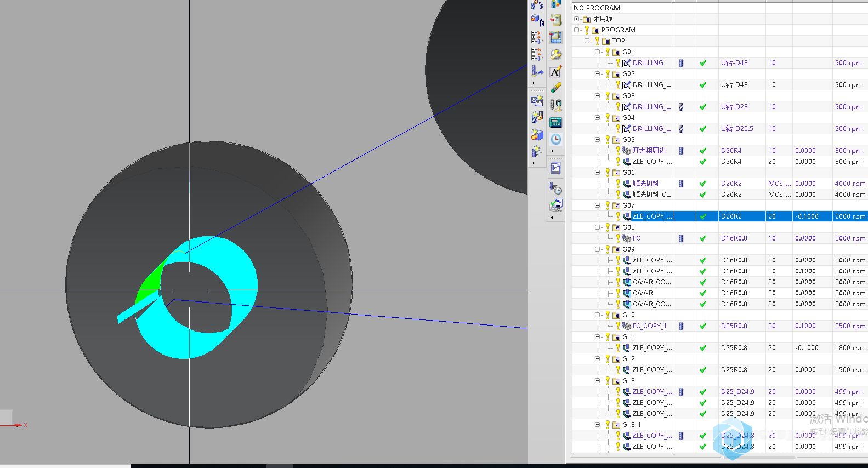The image size is (868, 468).
Task: Click the U钻-D26.5 tool cell
Action: coord(737,129)
